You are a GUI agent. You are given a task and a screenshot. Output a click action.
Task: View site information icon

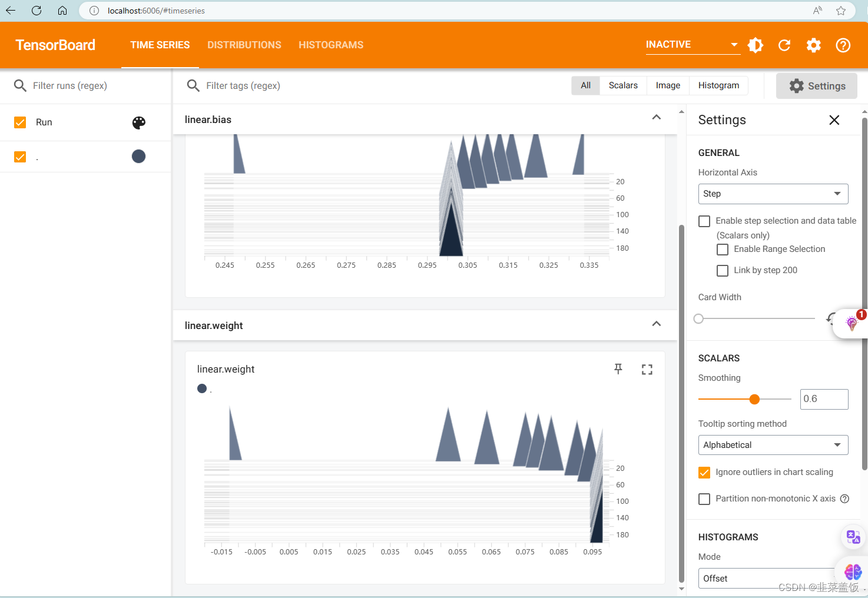click(94, 11)
